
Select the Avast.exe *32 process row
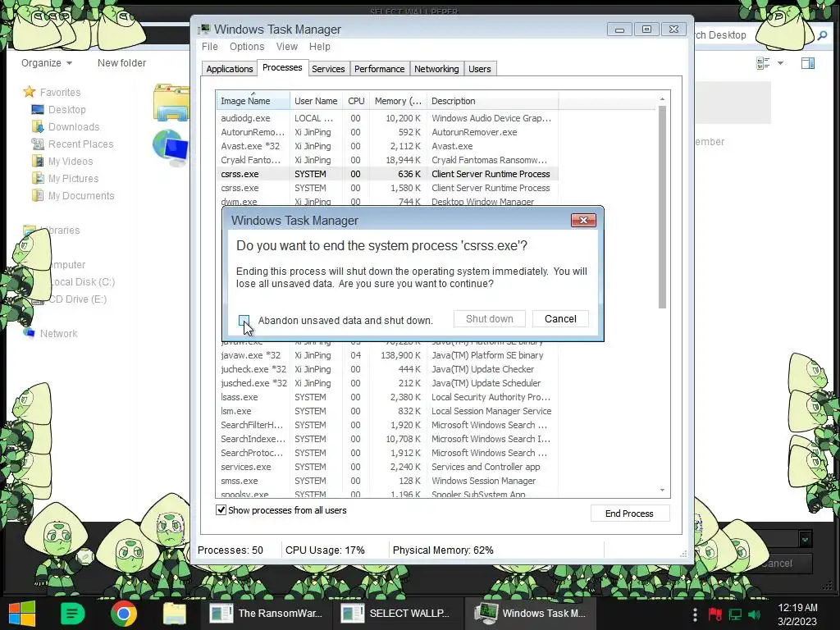click(x=387, y=146)
